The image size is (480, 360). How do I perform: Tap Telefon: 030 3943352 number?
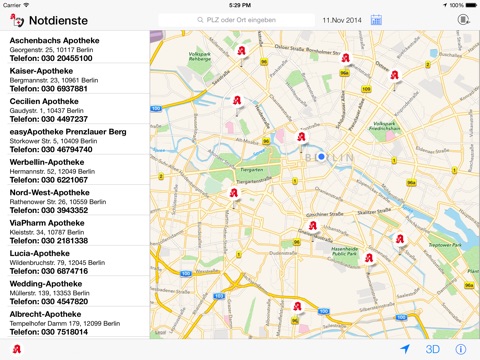[x=49, y=210]
